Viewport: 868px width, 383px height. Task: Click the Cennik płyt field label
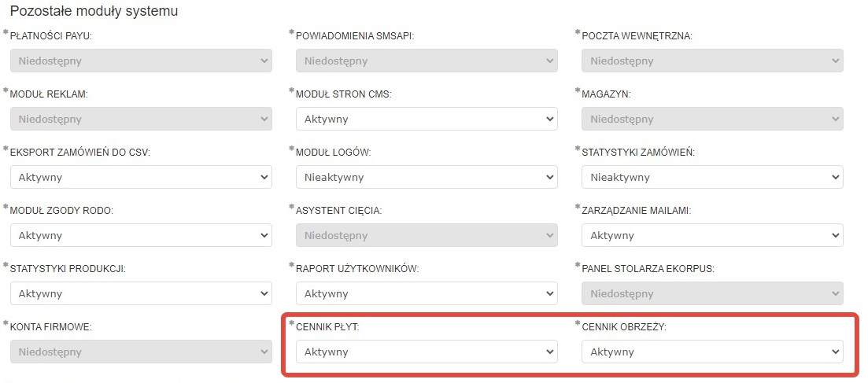coord(327,326)
